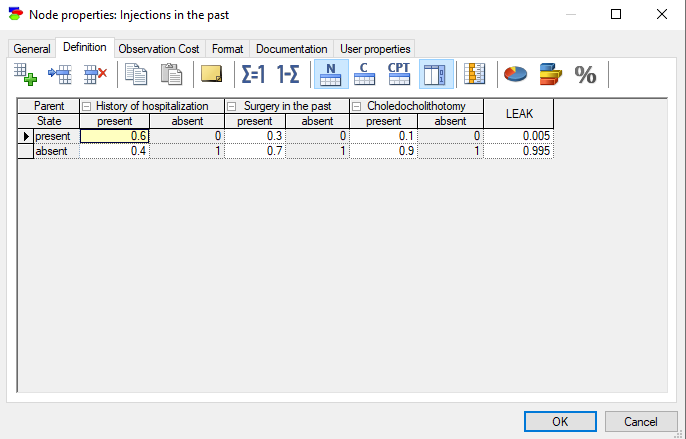Click the Parent header cell

click(x=49, y=106)
